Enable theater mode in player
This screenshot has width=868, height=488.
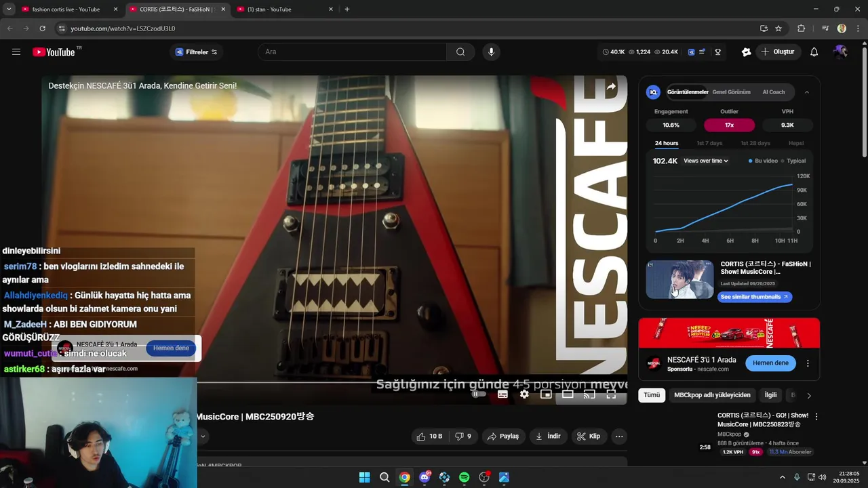click(568, 394)
